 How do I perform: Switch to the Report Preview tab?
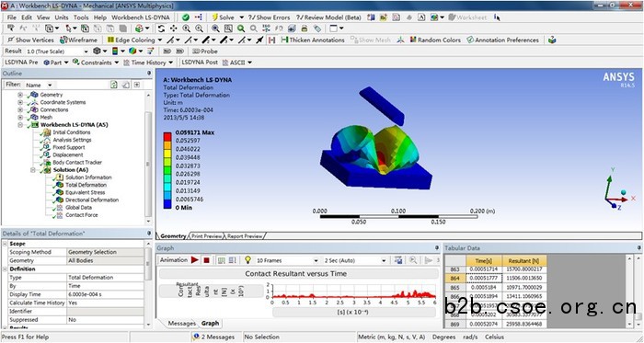pyautogui.click(x=245, y=236)
